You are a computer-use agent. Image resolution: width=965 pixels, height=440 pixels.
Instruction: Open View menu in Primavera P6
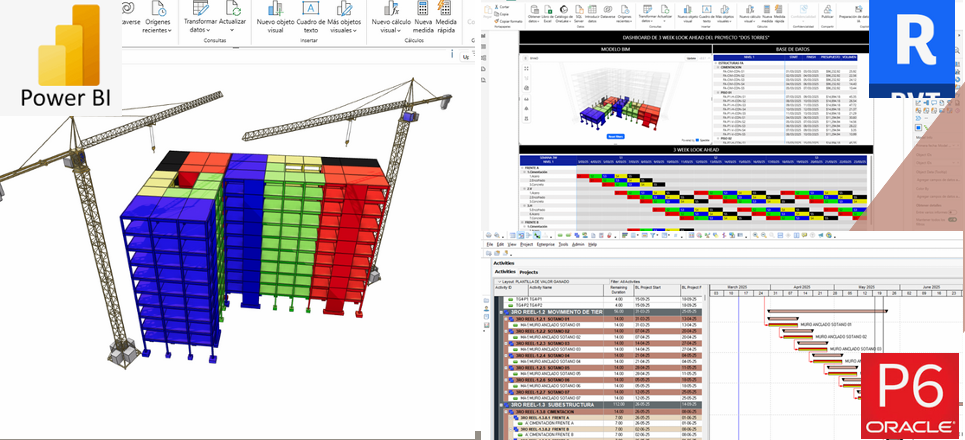pyautogui.click(x=511, y=244)
